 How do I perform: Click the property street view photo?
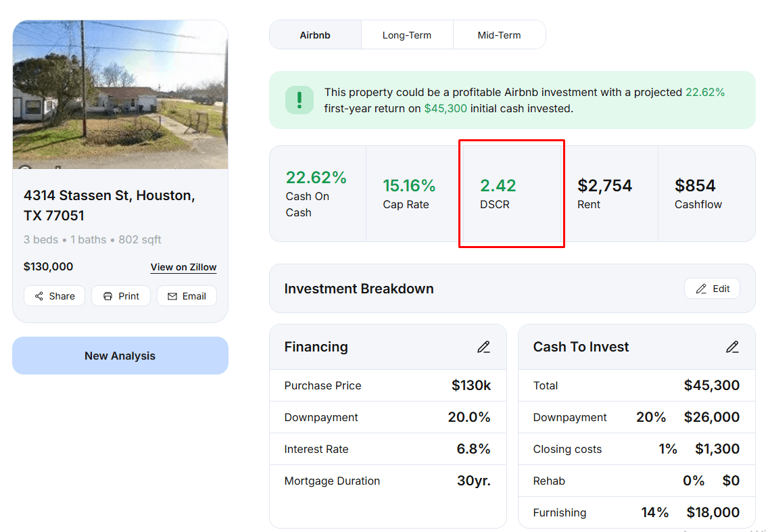(x=120, y=95)
